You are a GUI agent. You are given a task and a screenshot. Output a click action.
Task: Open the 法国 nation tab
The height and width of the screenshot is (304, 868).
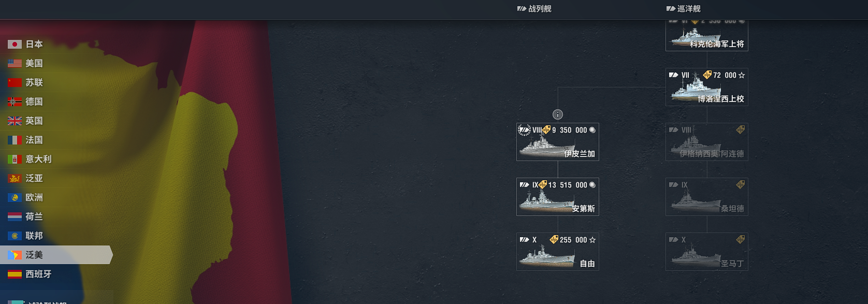coord(56,140)
